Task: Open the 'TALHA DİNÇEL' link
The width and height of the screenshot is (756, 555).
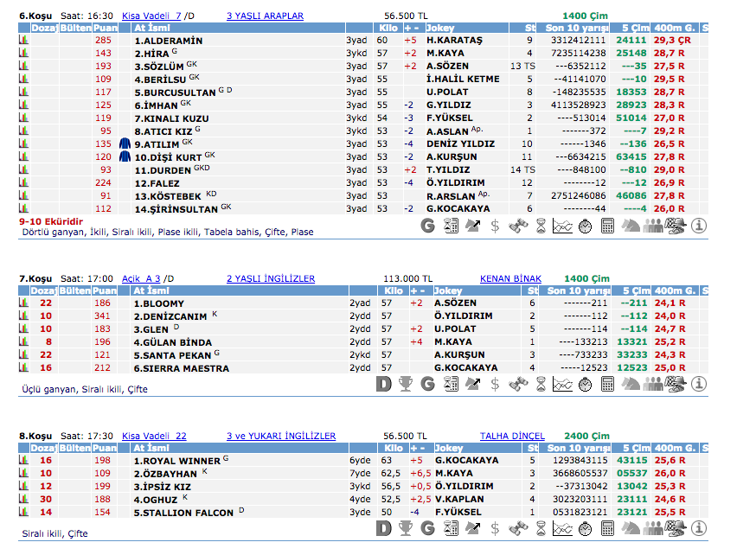Action: click(512, 436)
